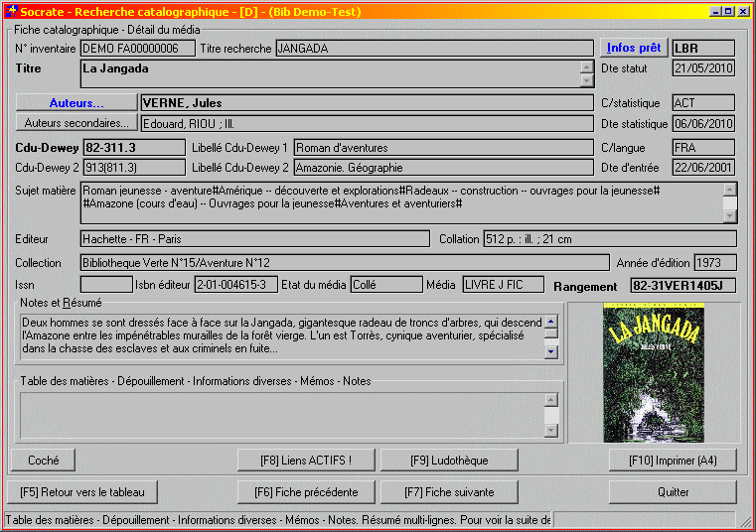
Task: Click the Année d'édition field 1973
Action: coord(715,263)
